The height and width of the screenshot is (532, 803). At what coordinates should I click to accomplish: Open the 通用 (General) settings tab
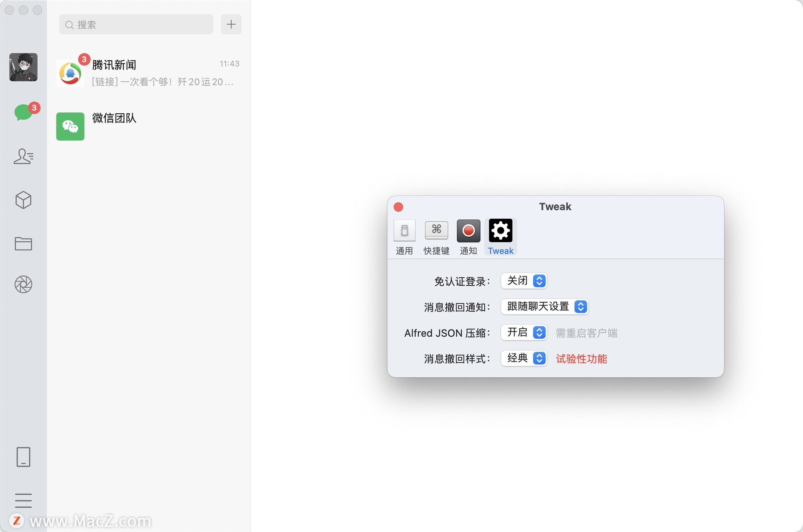click(x=404, y=236)
